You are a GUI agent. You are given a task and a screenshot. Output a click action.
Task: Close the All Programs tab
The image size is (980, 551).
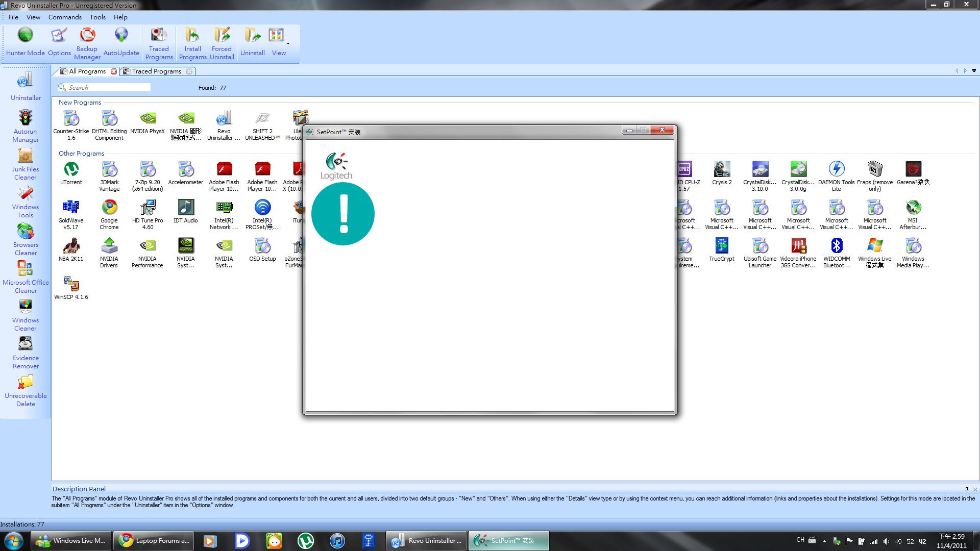pos(114,71)
